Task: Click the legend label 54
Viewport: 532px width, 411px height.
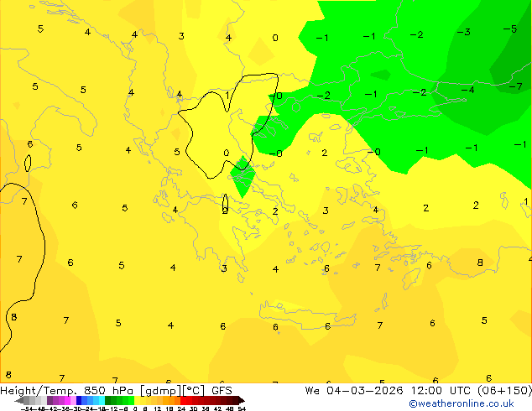Action: coord(242,408)
